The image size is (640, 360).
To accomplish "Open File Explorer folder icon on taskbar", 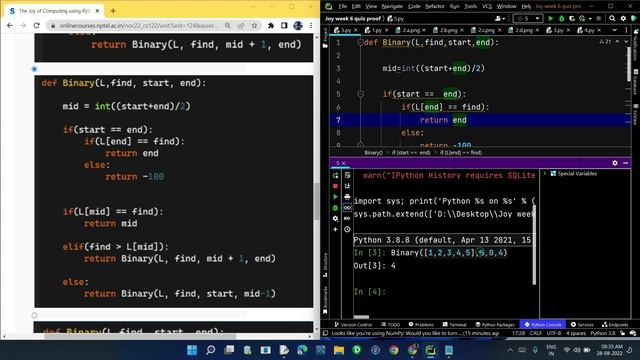I will 339,350.
